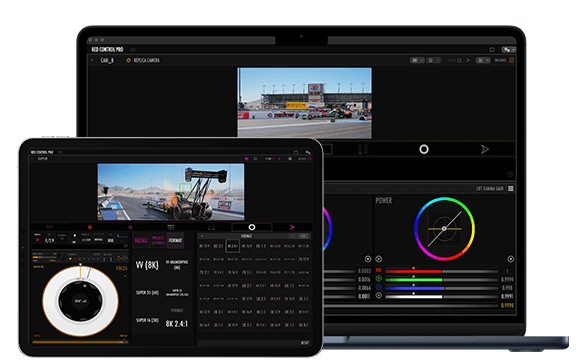
Task: Click the "FOCUS" label on the iPad
Action: tap(121, 268)
